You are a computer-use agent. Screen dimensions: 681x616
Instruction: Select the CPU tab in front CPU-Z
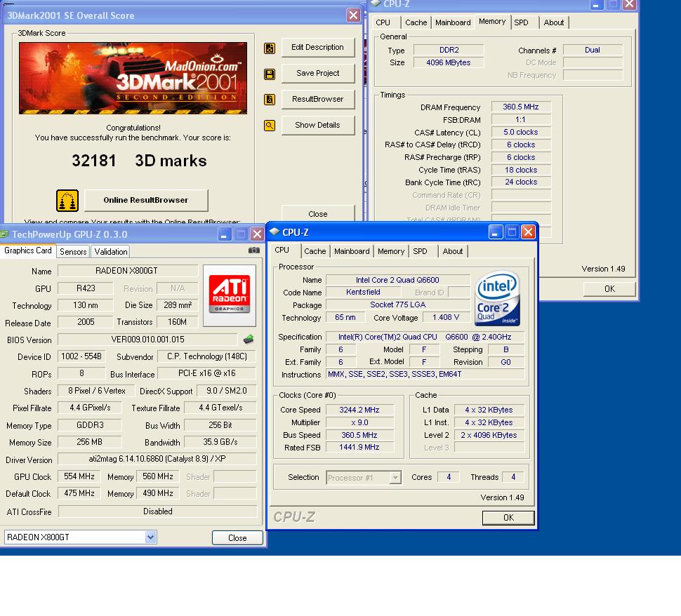click(282, 250)
